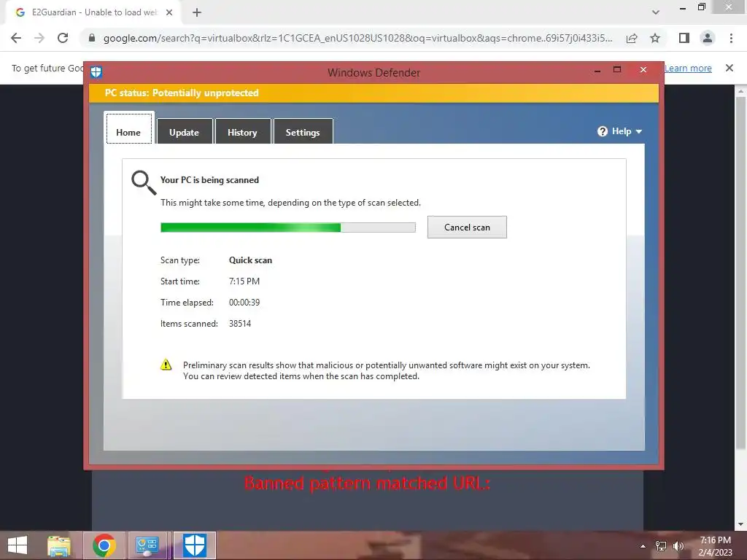This screenshot has width=747, height=560.
Task: Open volume tray icon
Action: tap(678, 546)
